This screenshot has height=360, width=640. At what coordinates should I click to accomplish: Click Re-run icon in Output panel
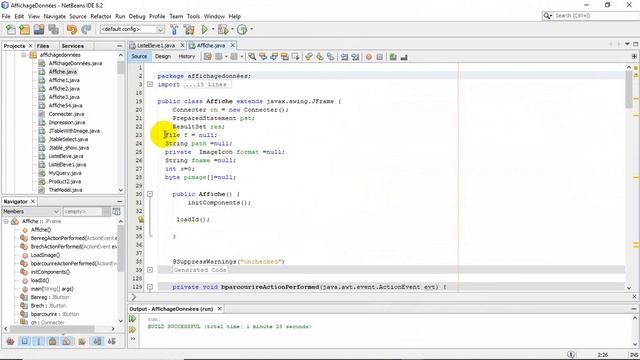pyautogui.click(x=133, y=319)
